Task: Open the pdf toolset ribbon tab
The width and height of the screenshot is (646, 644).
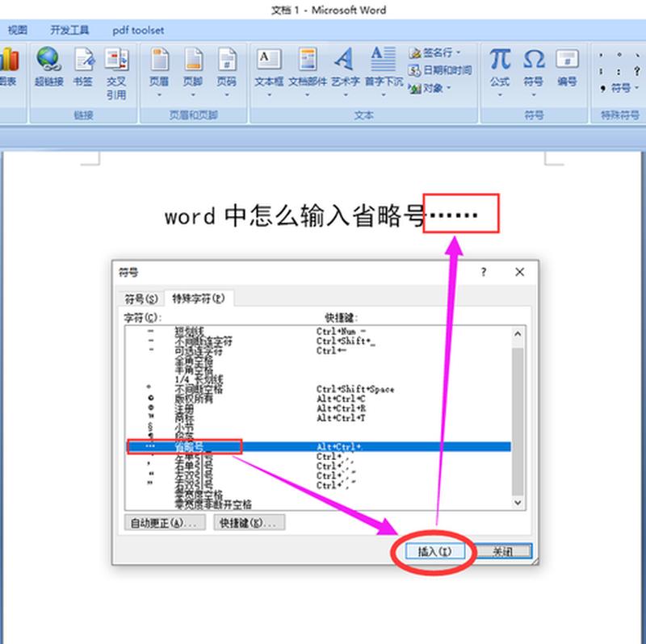Action: tap(138, 30)
